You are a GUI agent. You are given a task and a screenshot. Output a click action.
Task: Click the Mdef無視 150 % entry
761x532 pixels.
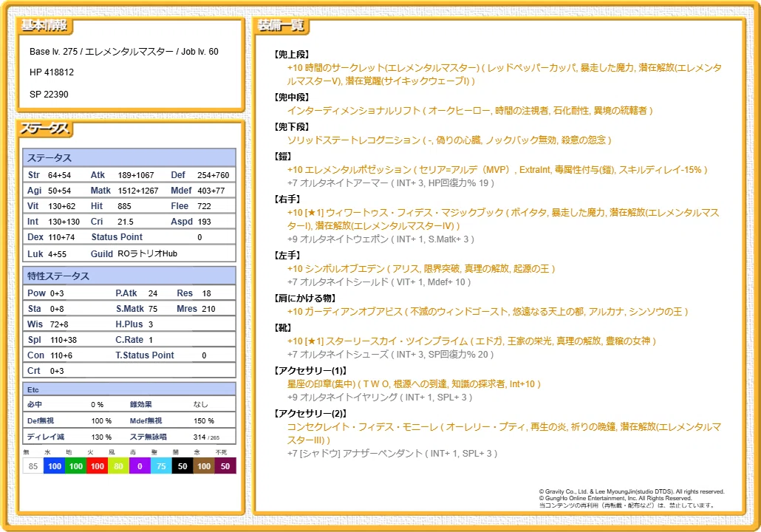point(172,421)
